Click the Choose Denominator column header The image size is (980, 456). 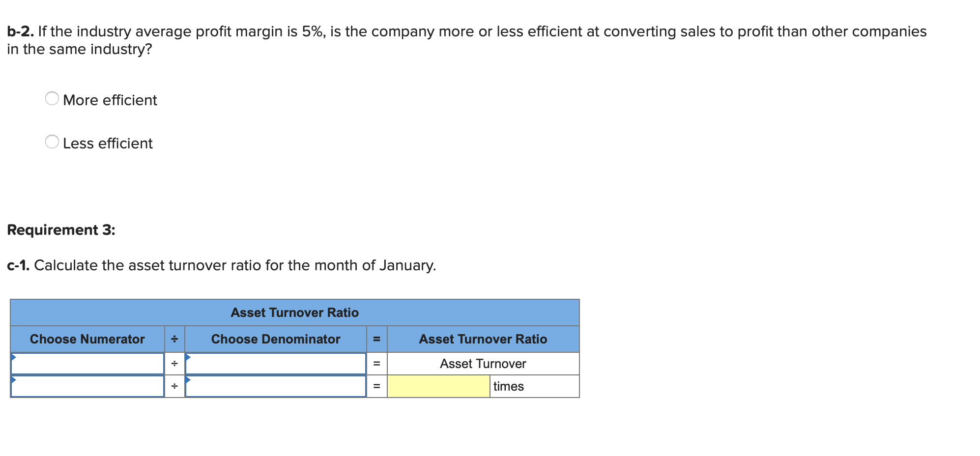tap(275, 339)
